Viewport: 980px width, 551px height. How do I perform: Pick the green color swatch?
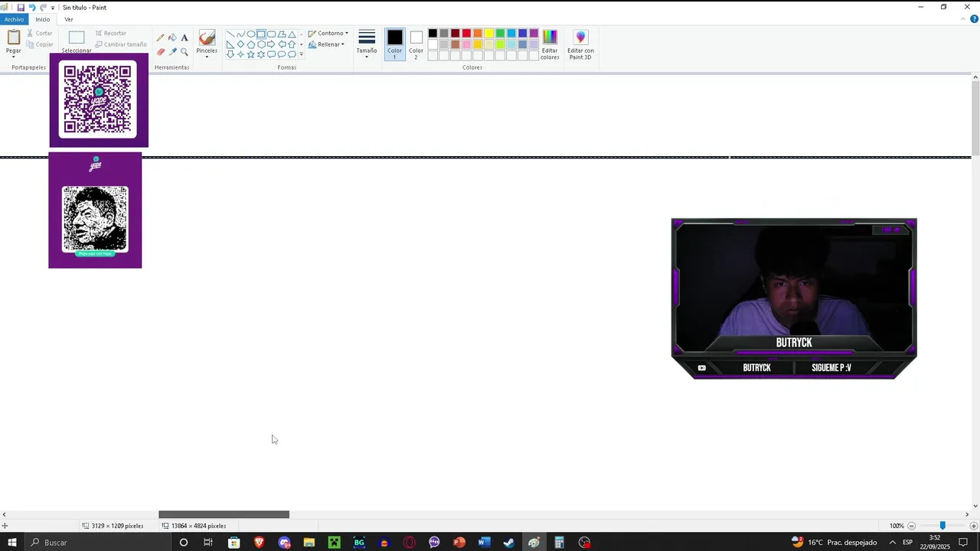click(500, 33)
